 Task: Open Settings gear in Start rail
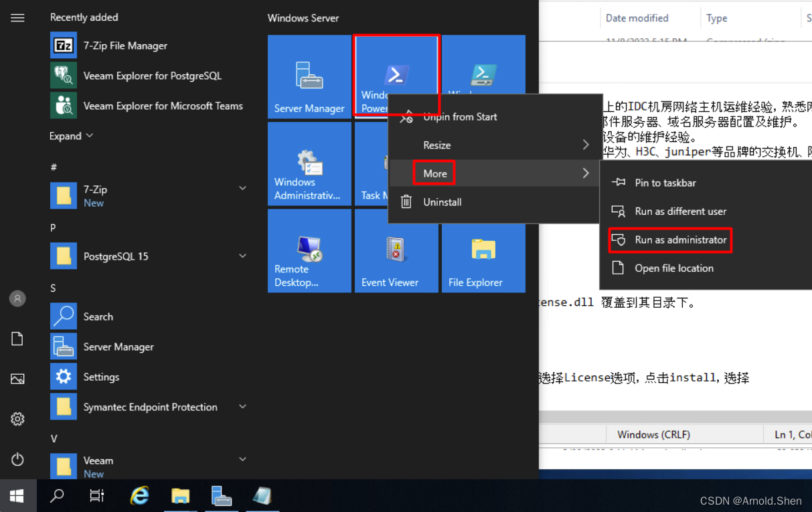(x=17, y=419)
